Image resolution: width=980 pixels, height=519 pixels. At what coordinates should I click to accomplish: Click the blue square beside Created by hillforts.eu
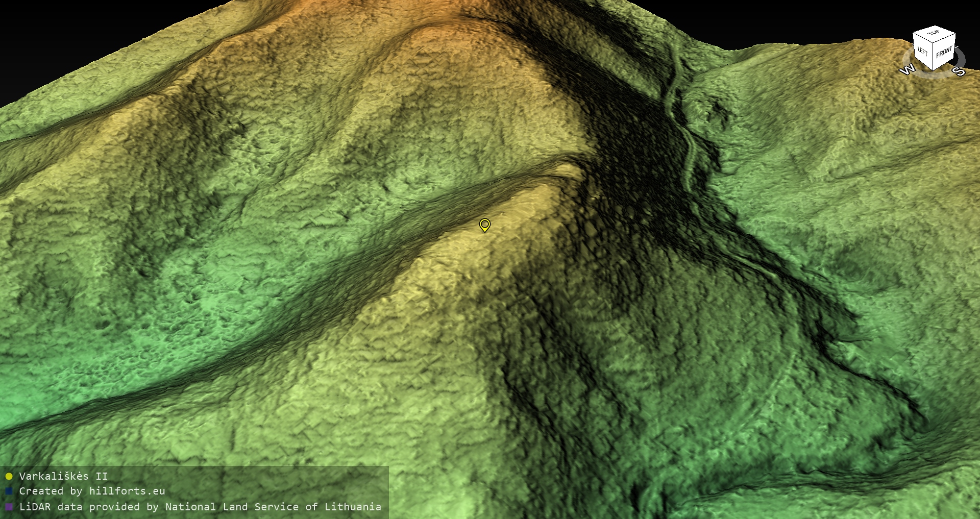point(9,491)
